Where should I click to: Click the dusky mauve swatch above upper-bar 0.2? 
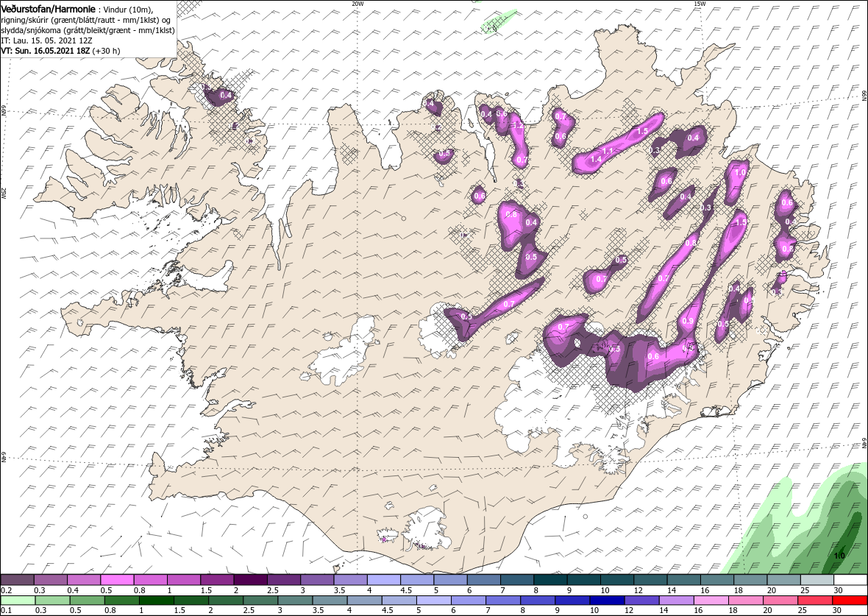pos(18,579)
